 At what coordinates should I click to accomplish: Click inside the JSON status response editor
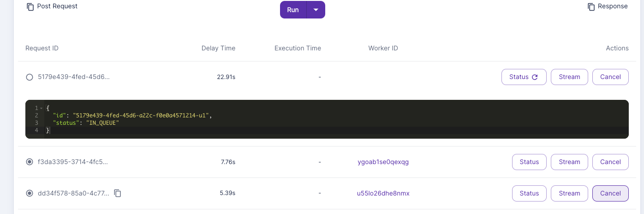pos(327,119)
